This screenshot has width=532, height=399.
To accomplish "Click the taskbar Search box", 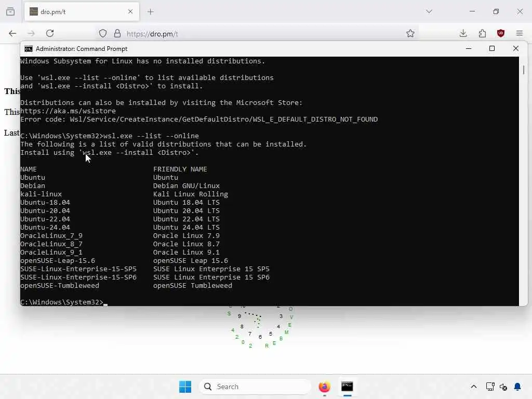I will coord(255,387).
